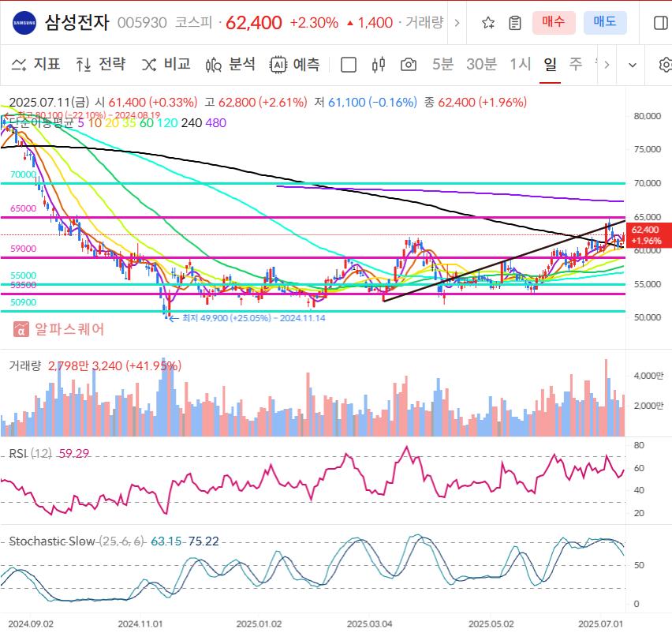672x633 pixels.
Task: Capture chart with camera icon
Action: click(x=409, y=66)
